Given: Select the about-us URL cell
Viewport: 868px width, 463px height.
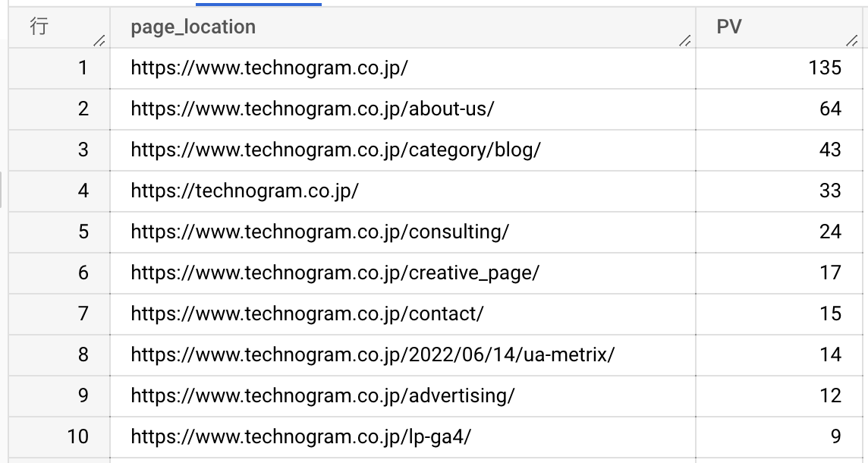Looking at the screenshot, I should 402,109.
